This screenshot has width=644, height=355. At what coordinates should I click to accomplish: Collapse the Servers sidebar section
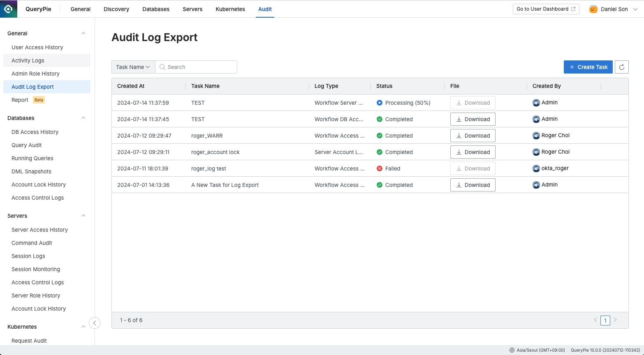[83, 216]
